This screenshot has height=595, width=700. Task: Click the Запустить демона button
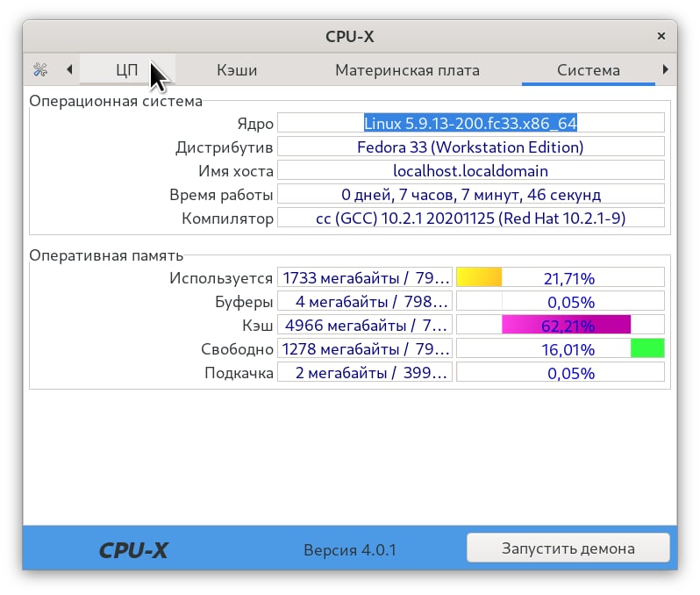tap(568, 548)
